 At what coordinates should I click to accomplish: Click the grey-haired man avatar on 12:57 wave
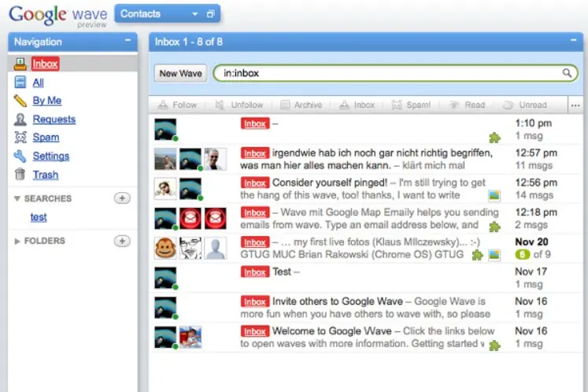tap(215, 159)
